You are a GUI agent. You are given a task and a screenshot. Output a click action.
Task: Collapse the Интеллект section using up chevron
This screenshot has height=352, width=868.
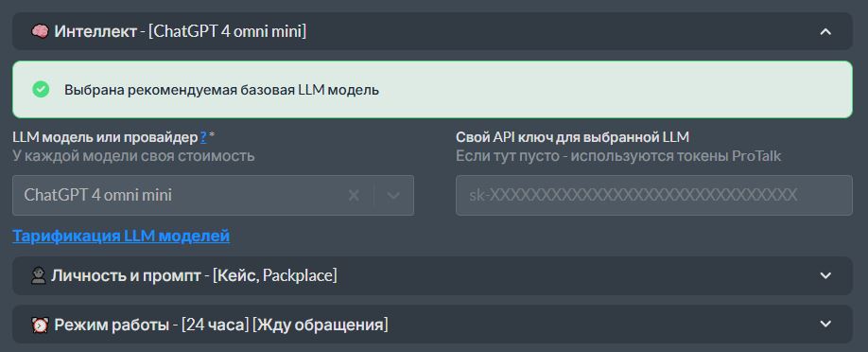point(825,31)
